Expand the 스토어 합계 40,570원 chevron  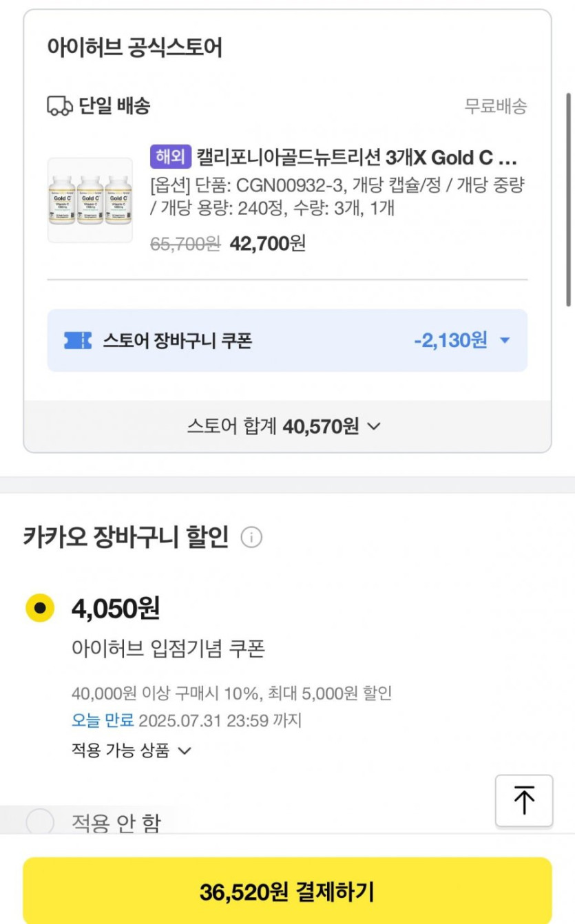374,427
